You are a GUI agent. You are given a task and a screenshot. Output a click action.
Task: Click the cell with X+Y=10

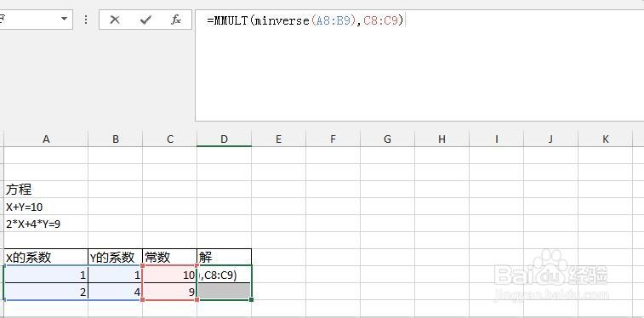[x=46, y=207]
